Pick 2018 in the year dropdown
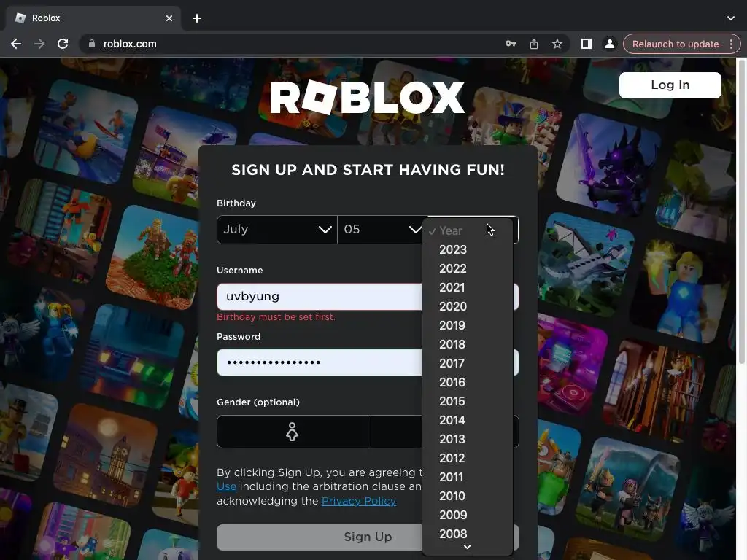 tap(468, 344)
